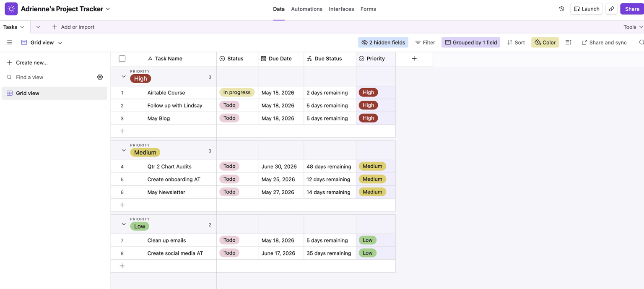Toggle the sidebar hamburger menu icon
The image size is (644, 289).
tap(10, 42)
